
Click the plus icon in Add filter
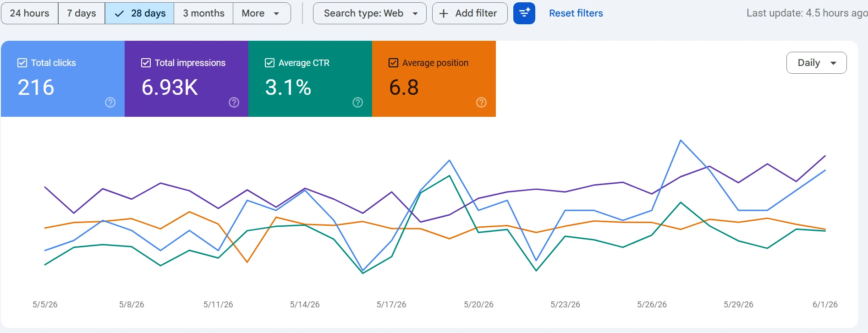click(444, 13)
